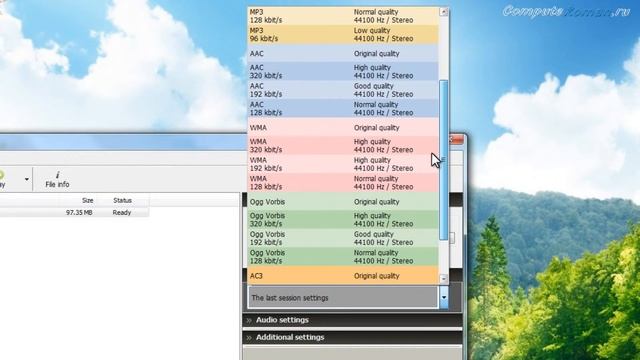Pick AAC 192 kbit/s Good quality preset
Screen dimensions: 640x360
coord(343,90)
